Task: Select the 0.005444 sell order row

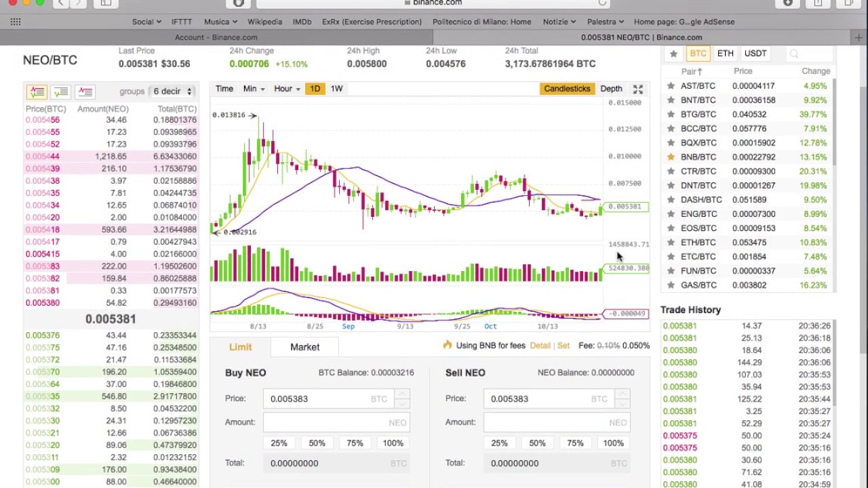Action: (x=111, y=157)
